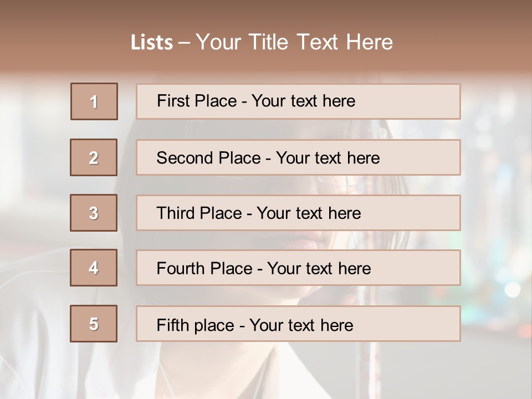Select the square labeled 4

click(x=94, y=268)
